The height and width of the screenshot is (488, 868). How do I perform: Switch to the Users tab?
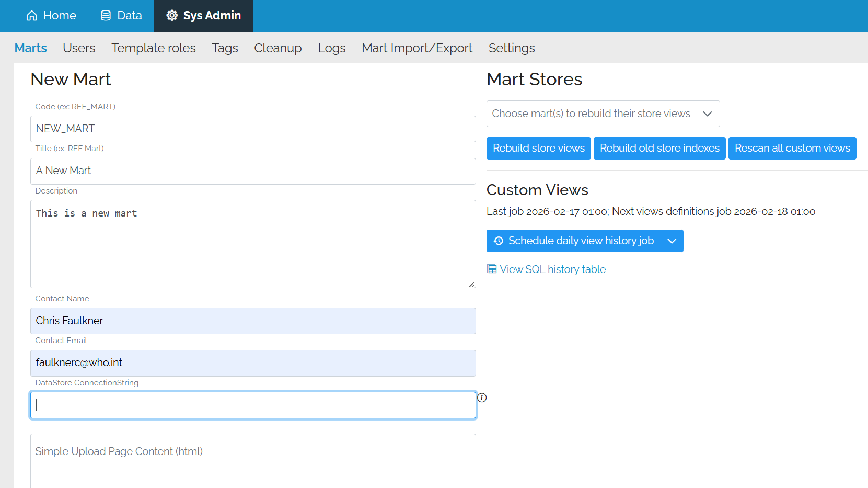tap(79, 48)
